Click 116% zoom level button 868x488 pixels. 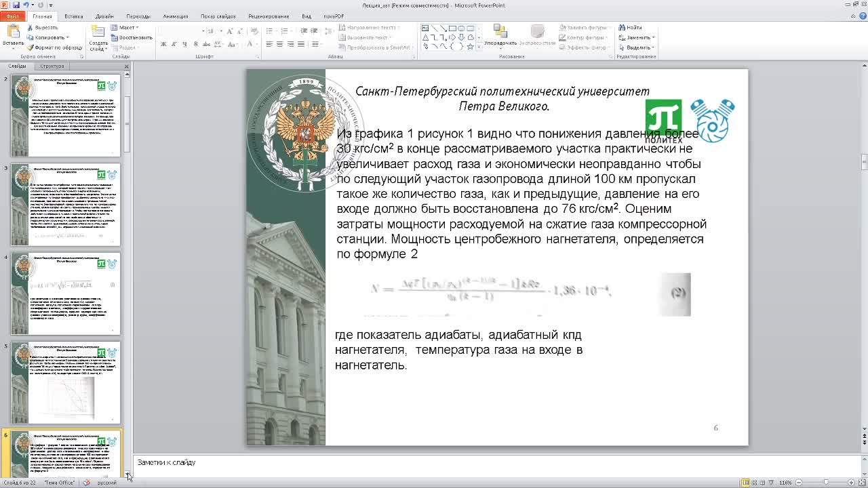click(x=786, y=483)
